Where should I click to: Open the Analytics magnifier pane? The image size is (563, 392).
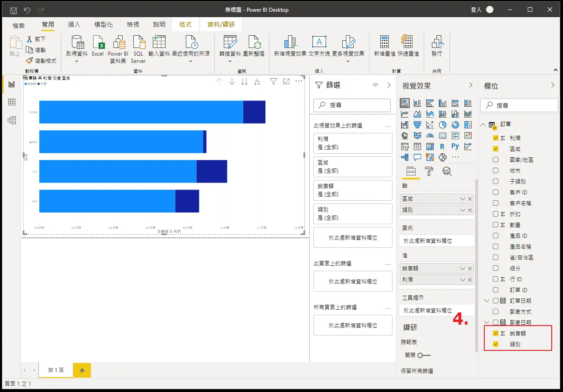(447, 171)
